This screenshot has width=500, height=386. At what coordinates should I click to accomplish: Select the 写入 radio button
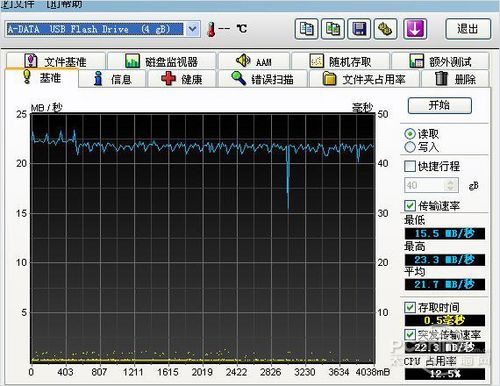pyautogui.click(x=410, y=147)
